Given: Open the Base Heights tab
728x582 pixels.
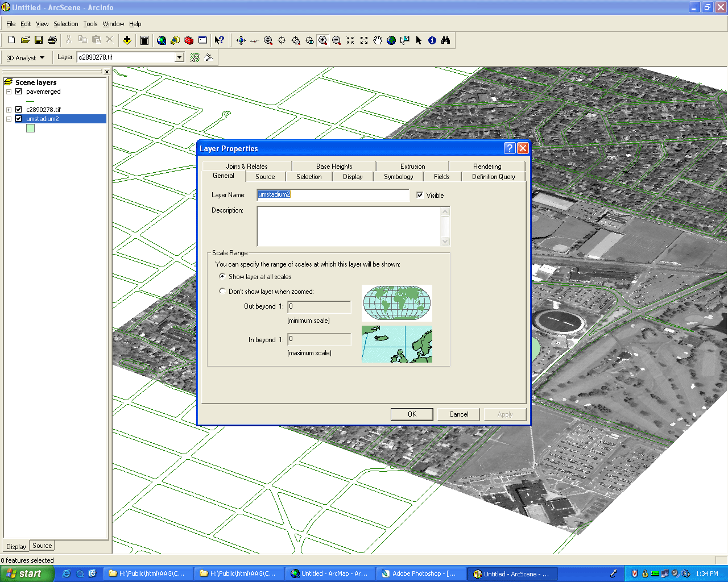Looking at the screenshot, I should click(334, 167).
